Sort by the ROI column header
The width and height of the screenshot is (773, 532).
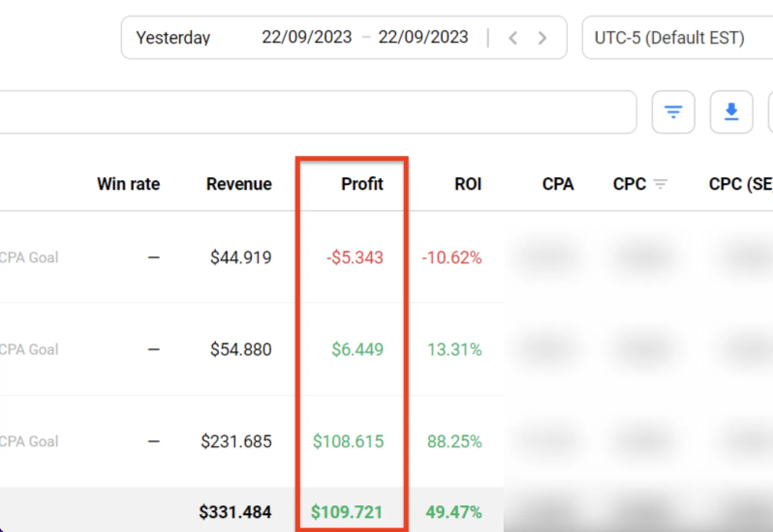pyautogui.click(x=467, y=184)
